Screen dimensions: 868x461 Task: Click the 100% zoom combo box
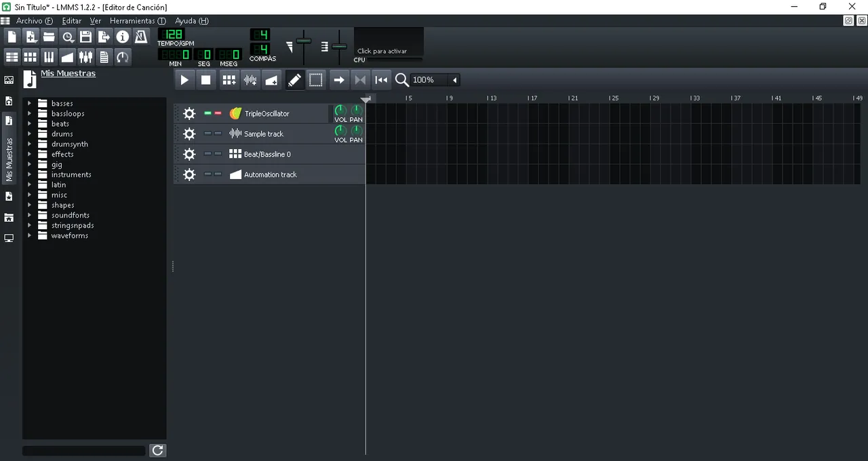[x=435, y=80]
